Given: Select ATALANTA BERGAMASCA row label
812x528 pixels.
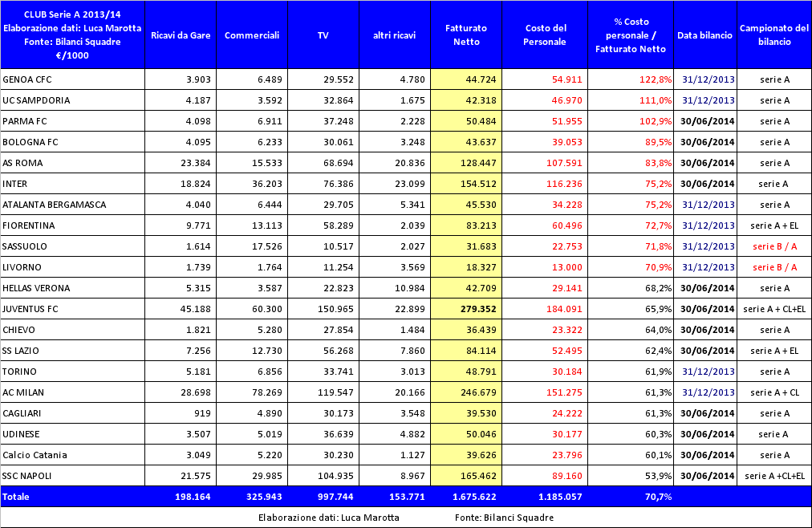Looking at the screenshot, I should tap(72, 205).
